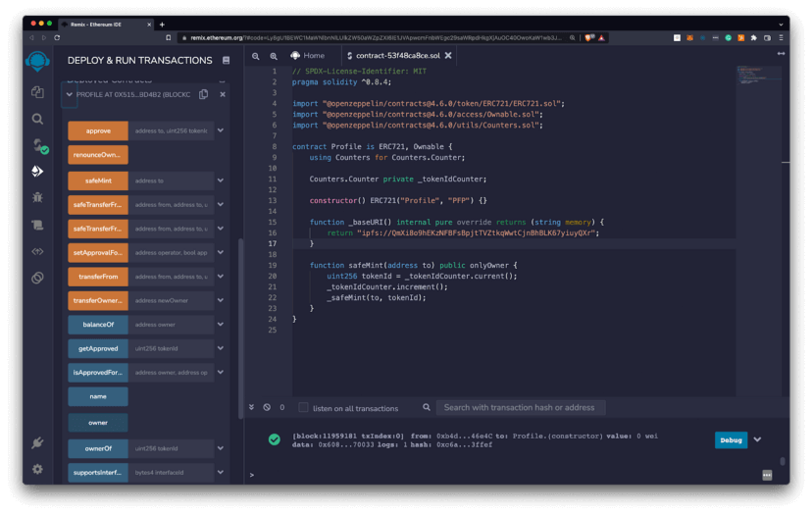Expand the transaction log details chevron
The image size is (812, 514).
pos(757,439)
